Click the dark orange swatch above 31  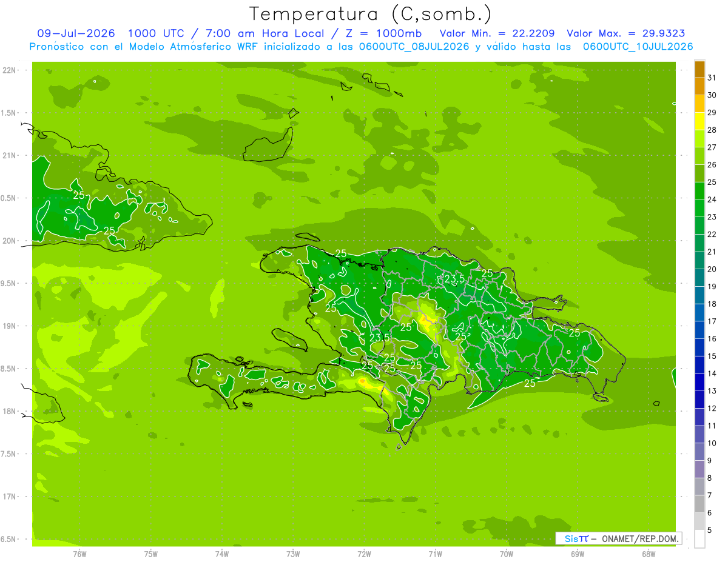point(699,69)
